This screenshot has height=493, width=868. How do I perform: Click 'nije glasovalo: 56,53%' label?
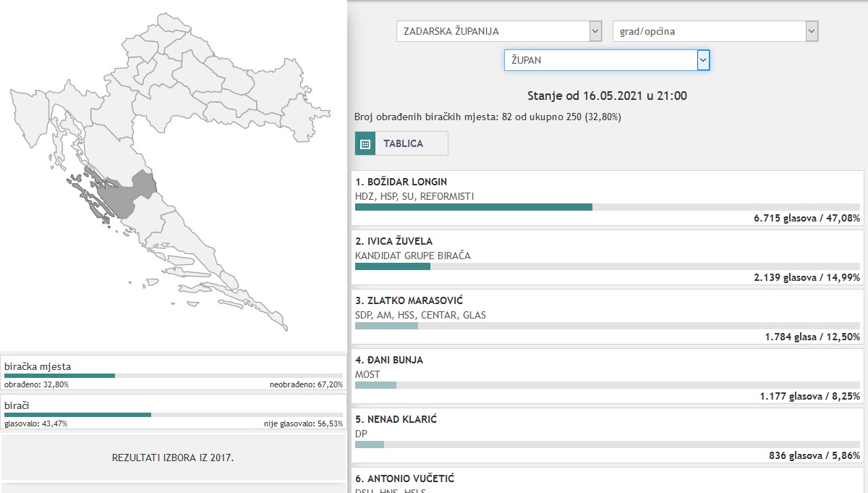click(303, 424)
